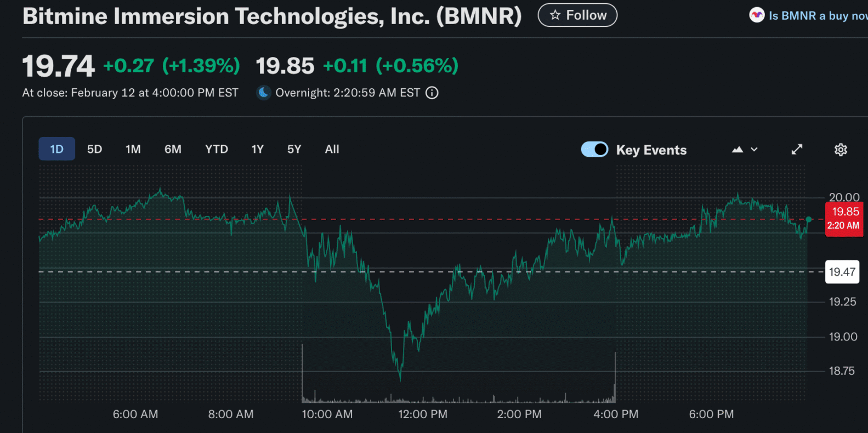The height and width of the screenshot is (433, 868).
Task: Click the red 19.85 price marker
Action: coord(844,219)
